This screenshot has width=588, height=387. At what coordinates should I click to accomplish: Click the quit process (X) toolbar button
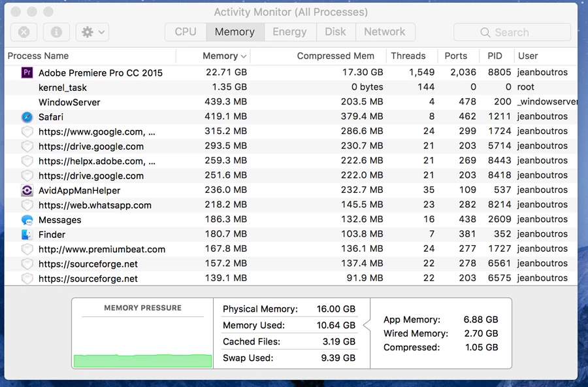[x=24, y=32]
